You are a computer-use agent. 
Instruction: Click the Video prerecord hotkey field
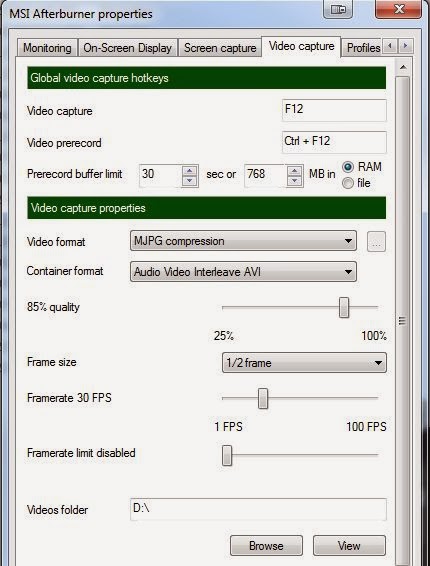[334, 142]
